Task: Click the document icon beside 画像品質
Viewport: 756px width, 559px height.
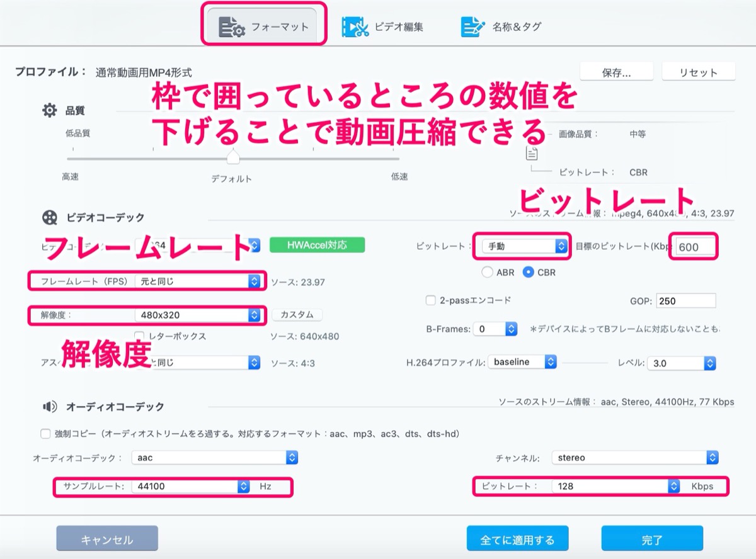Action: pyautogui.click(x=532, y=152)
